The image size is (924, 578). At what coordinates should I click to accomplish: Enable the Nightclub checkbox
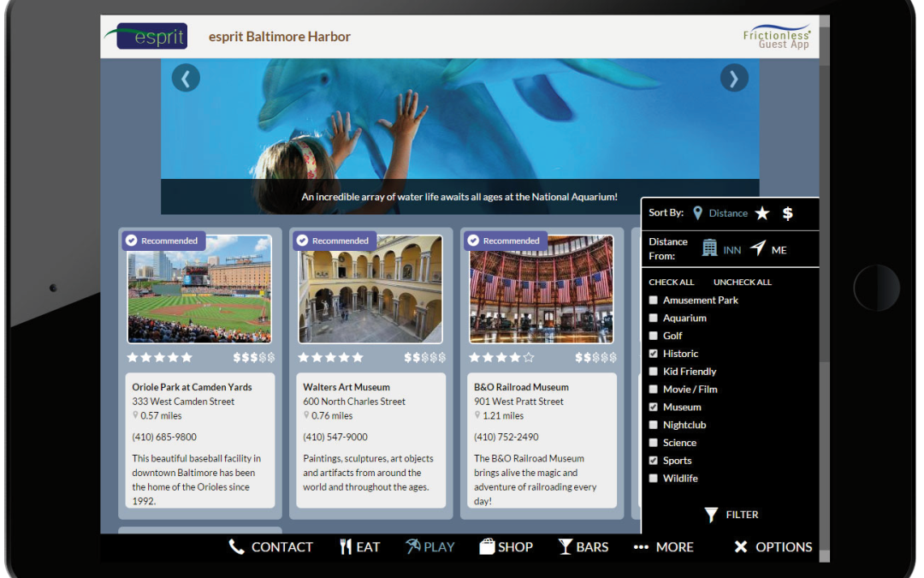[653, 425]
